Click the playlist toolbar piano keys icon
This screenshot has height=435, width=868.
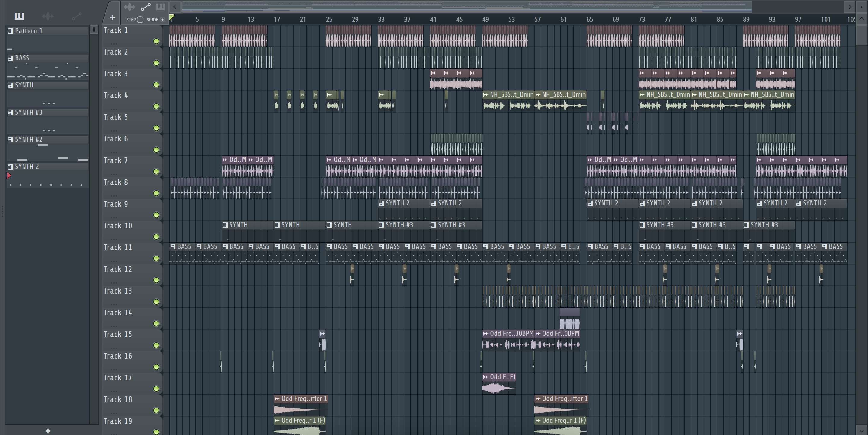click(x=160, y=6)
